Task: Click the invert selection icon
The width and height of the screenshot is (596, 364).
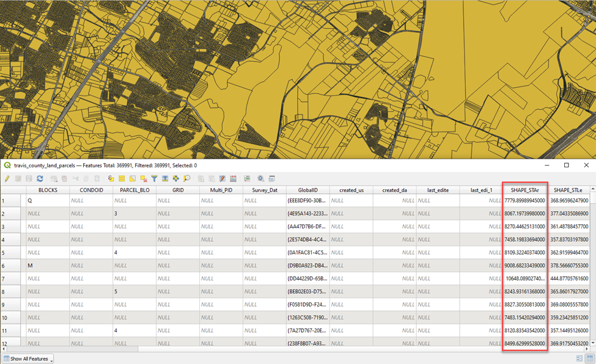Action: (x=133, y=179)
